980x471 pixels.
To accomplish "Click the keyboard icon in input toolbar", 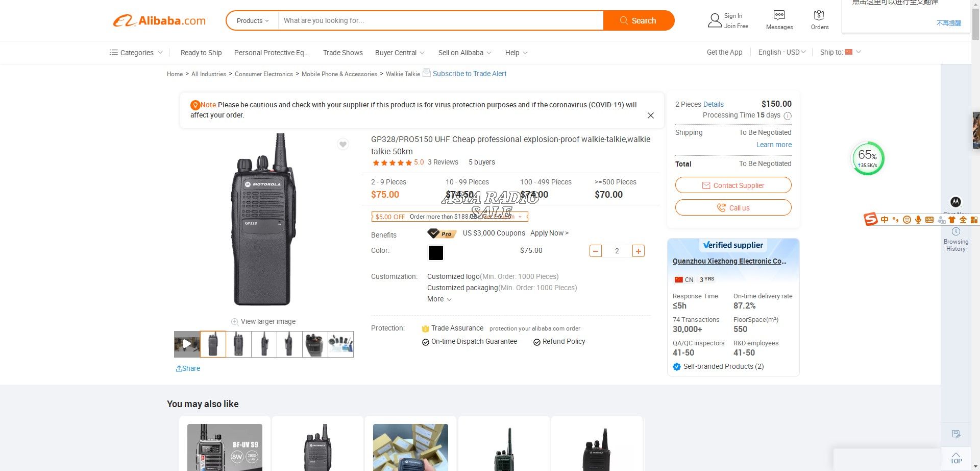I will click(x=929, y=220).
